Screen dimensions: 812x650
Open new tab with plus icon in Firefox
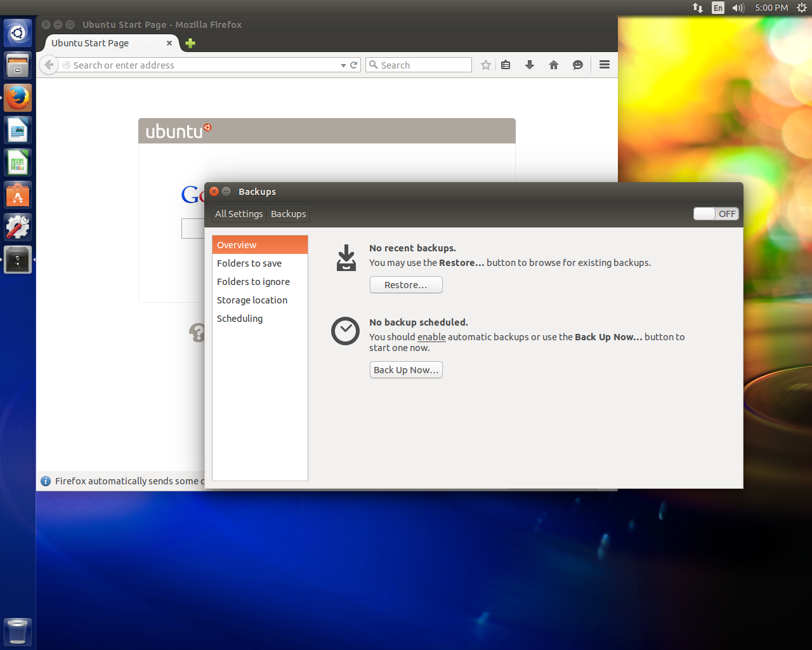(x=190, y=43)
